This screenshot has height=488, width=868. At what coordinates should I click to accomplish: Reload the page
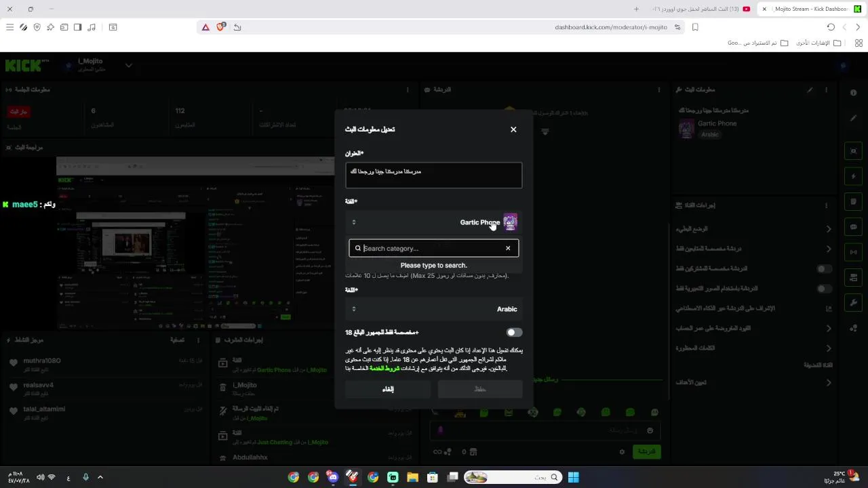coord(831,27)
